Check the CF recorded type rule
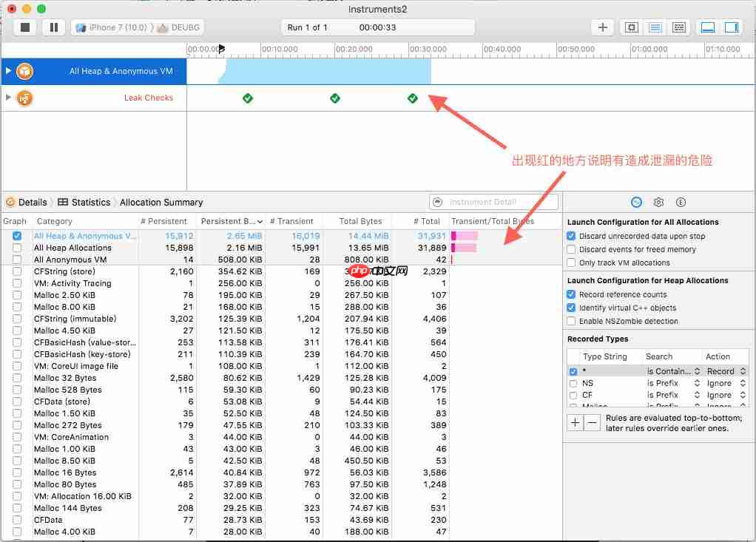Viewport: 756px width, 542px height. (573, 396)
